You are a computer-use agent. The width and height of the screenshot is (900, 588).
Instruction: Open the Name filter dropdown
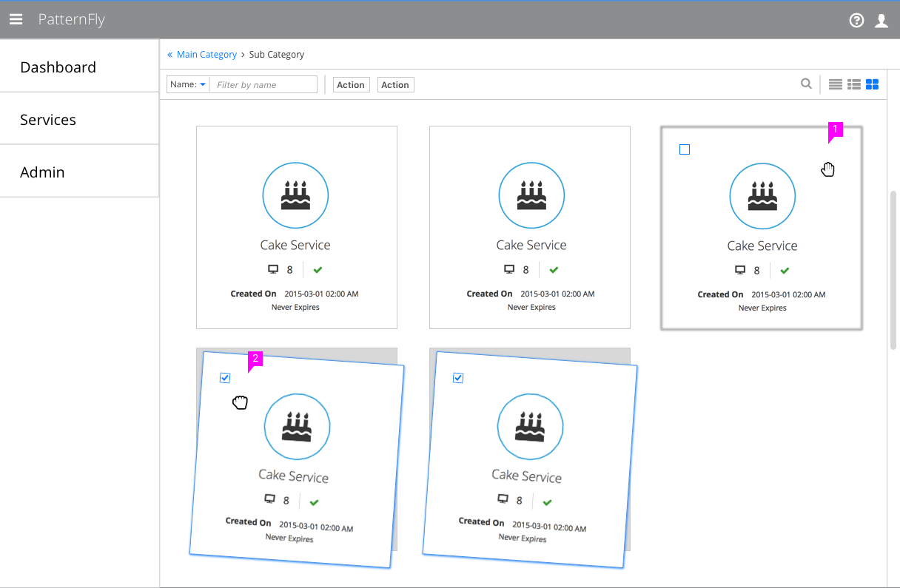click(188, 84)
